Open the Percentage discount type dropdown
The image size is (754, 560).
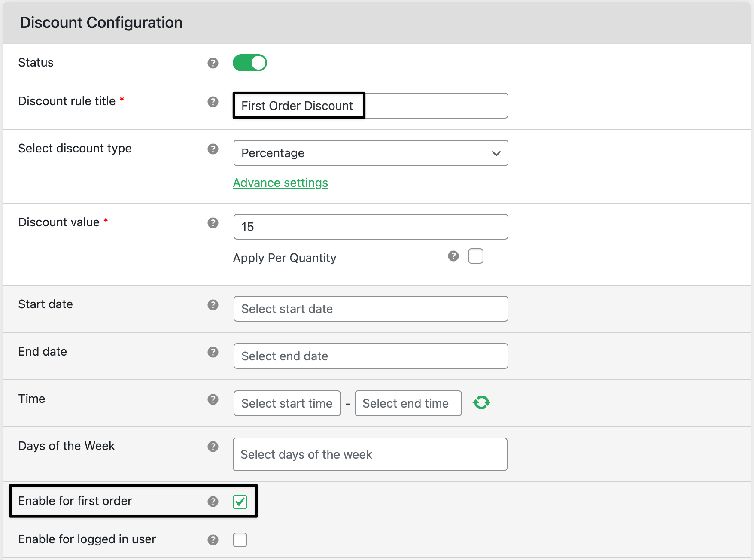[371, 153]
